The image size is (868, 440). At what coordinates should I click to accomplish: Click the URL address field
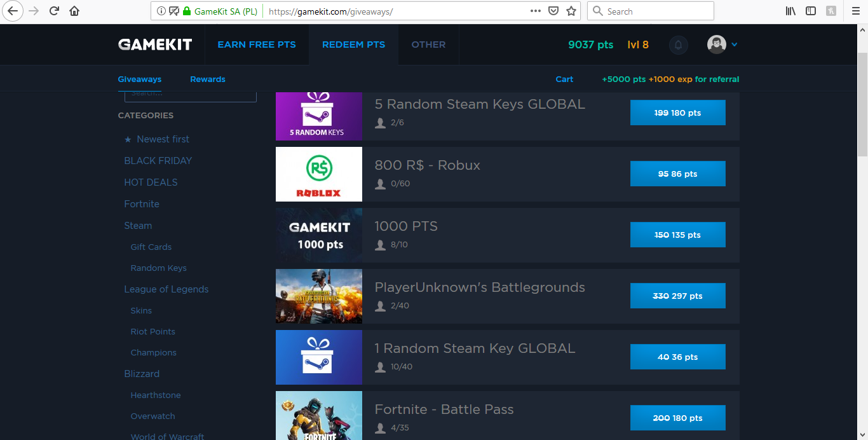click(394, 11)
